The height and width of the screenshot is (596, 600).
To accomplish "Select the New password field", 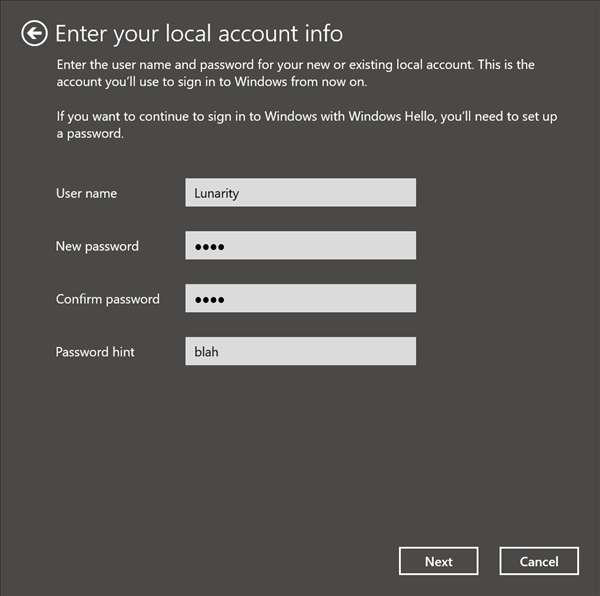I will click(x=300, y=246).
